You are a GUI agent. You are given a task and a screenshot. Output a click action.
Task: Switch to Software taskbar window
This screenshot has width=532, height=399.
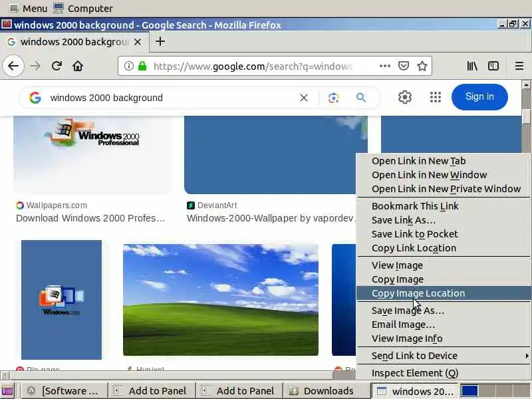point(64,391)
